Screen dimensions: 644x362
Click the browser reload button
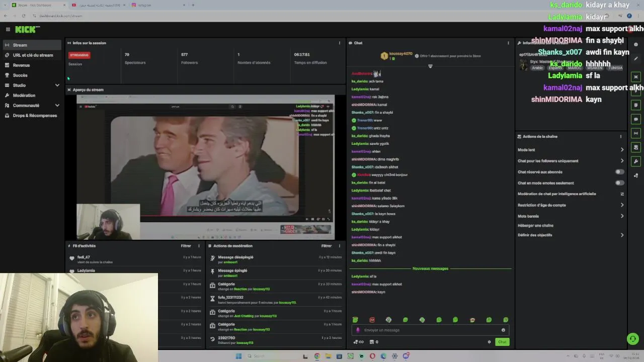coord(23,16)
